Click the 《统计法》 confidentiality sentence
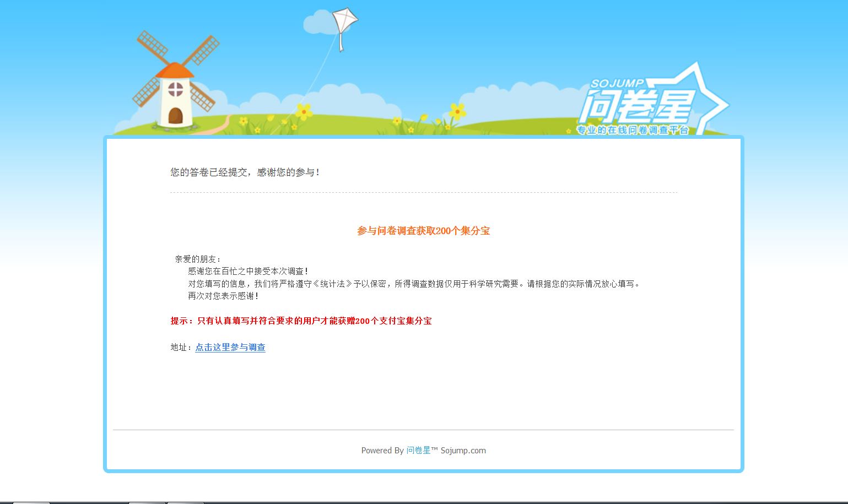 414,284
